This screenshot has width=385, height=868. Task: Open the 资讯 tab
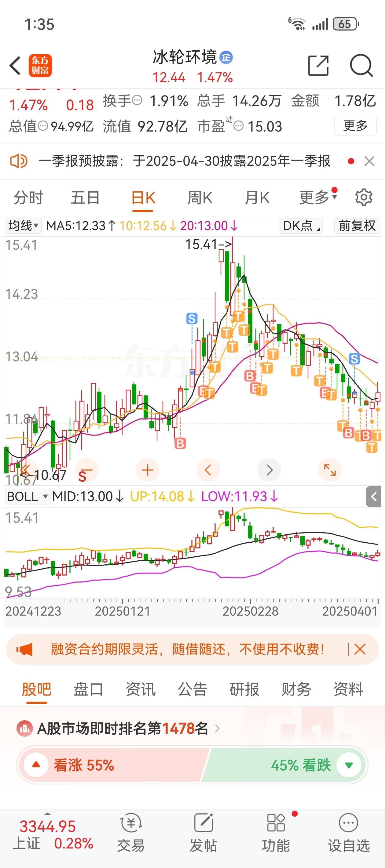point(140,689)
